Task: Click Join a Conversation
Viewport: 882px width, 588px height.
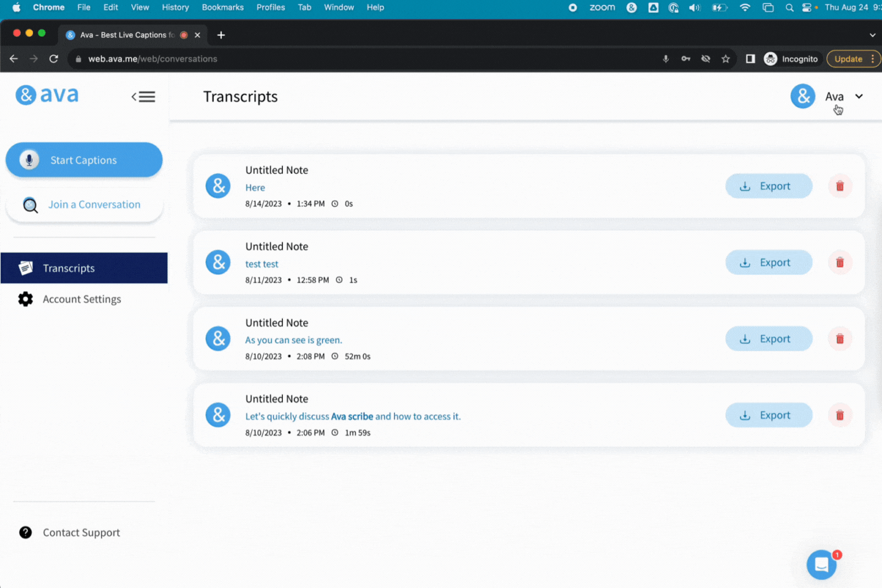Action: (84, 205)
